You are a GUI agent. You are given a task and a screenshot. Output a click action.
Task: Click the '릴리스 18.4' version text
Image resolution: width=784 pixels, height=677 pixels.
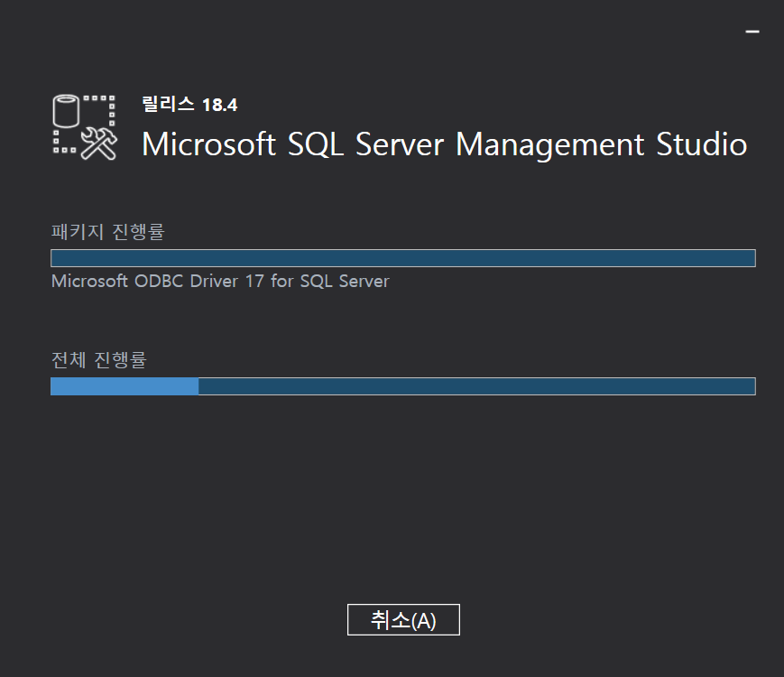(x=189, y=104)
